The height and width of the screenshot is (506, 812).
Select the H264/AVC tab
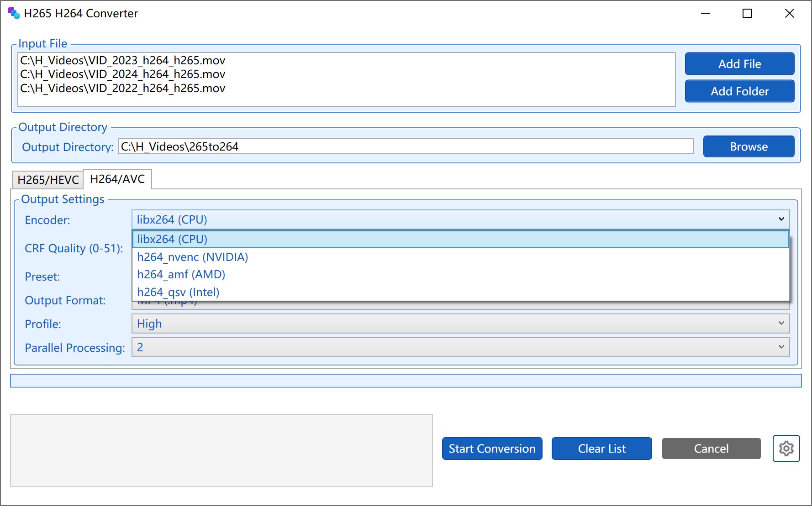(x=117, y=179)
